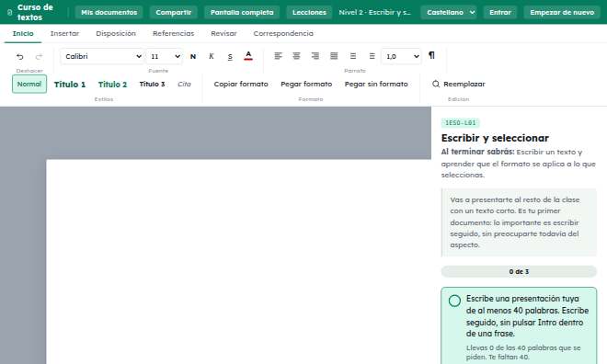
Task: Click the 'Llevas 0 de las 40 palabras' hint
Action: tap(523, 352)
